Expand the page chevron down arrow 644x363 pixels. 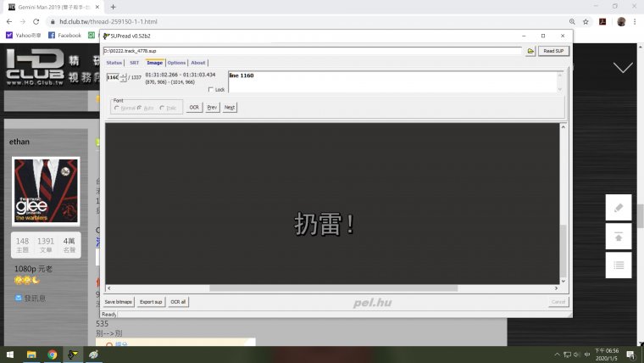[x=623, y=68]
